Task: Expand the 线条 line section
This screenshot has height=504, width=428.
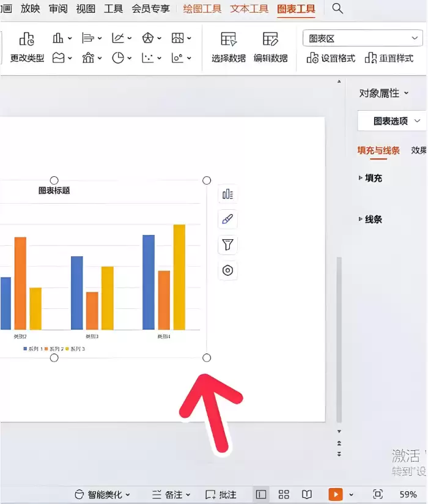Action: tap(370, 219)
